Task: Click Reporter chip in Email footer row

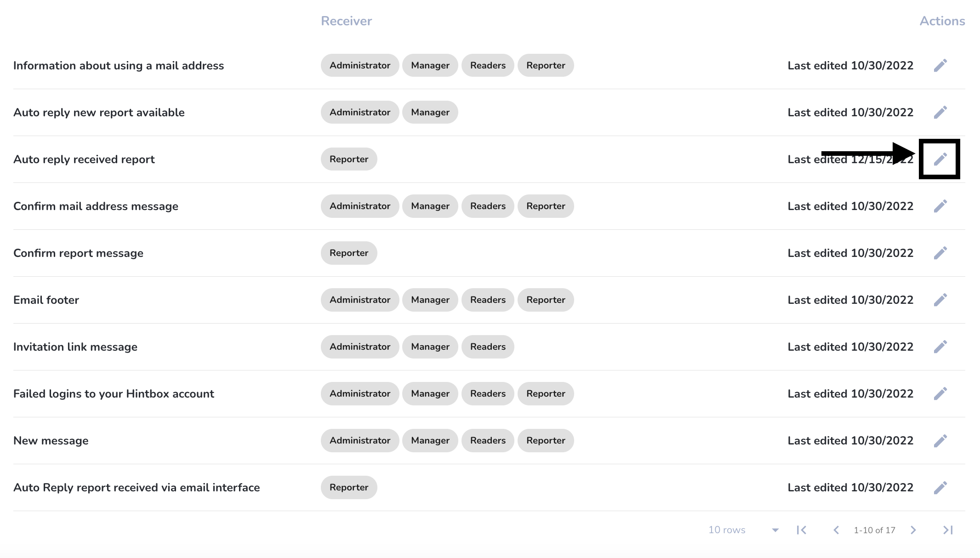Action: (x=546, y=300)
